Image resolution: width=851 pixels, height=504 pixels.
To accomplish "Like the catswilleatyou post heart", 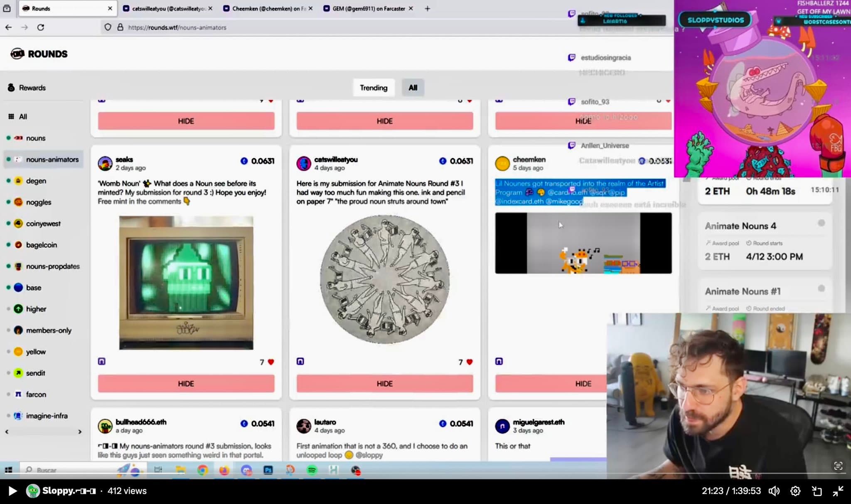I will (470, 362).
